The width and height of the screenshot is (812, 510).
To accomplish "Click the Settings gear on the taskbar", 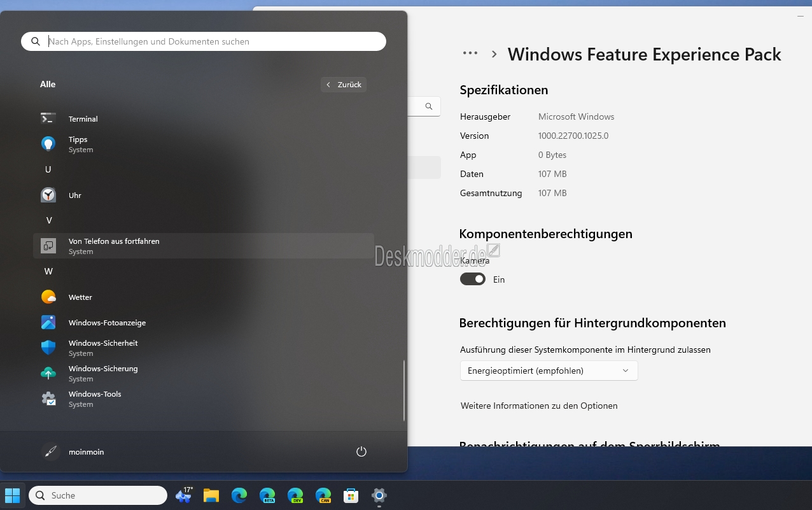I will click(379, 495).
